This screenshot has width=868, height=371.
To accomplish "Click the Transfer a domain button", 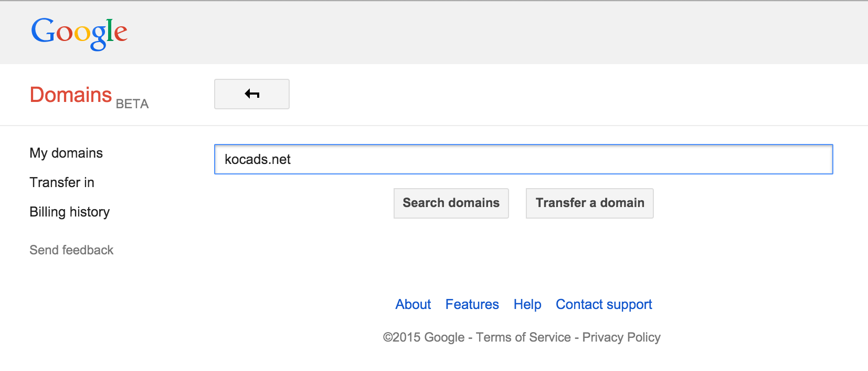I will [590, 203].
